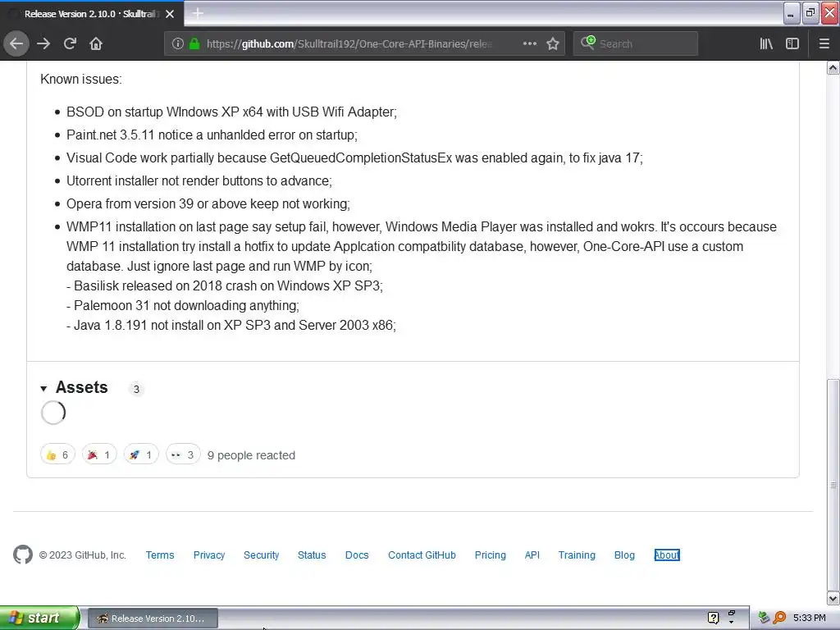Close the Release Version 2.10.0 tab

pos(170,14)
